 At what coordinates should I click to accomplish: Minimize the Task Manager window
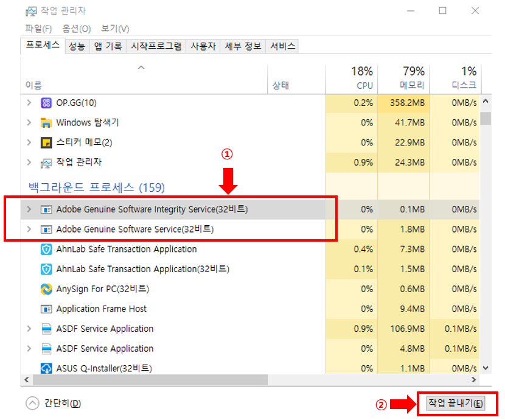(411, 11)
